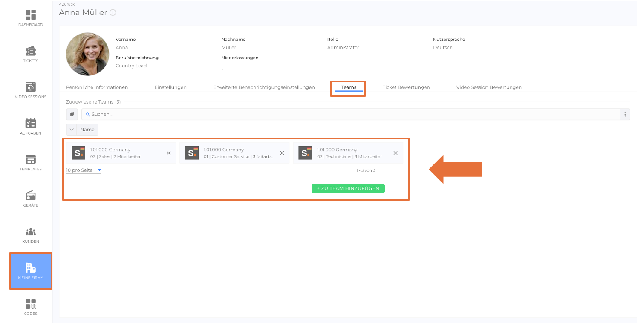This screenshot has width=644, height=323.
Task: Click the Zu Team Hinzufügen button
Action: 348,188
